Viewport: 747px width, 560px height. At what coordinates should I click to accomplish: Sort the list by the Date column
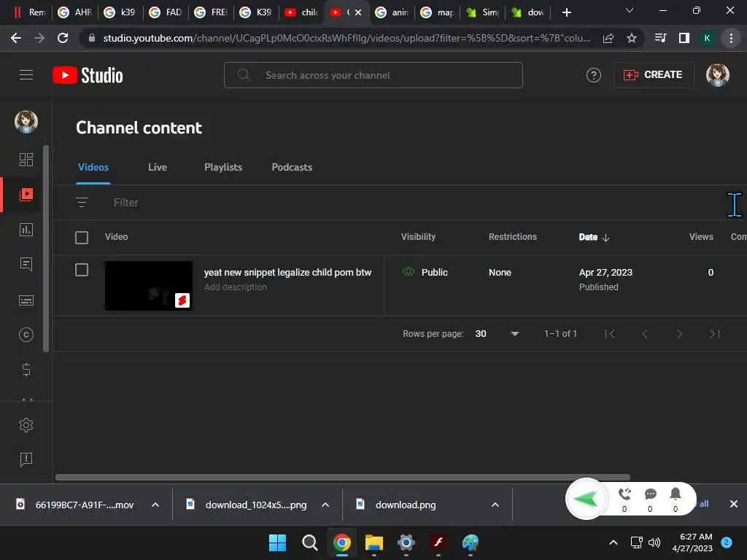594,237
